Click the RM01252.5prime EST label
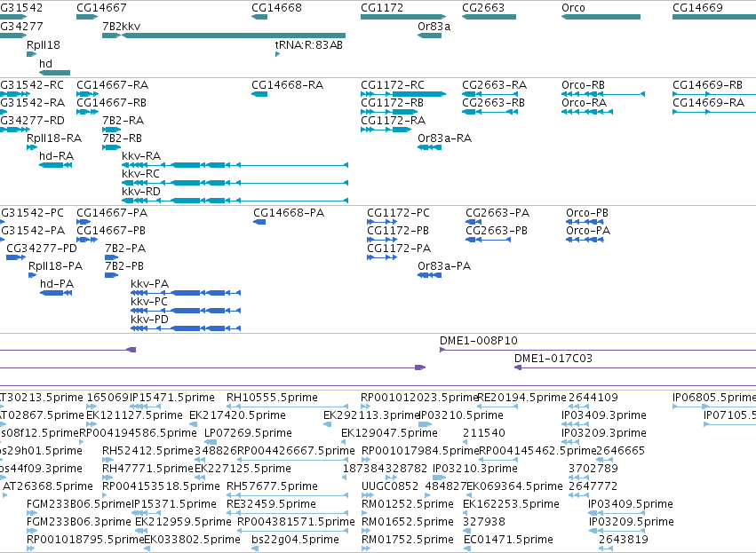 tap(408, 504)
